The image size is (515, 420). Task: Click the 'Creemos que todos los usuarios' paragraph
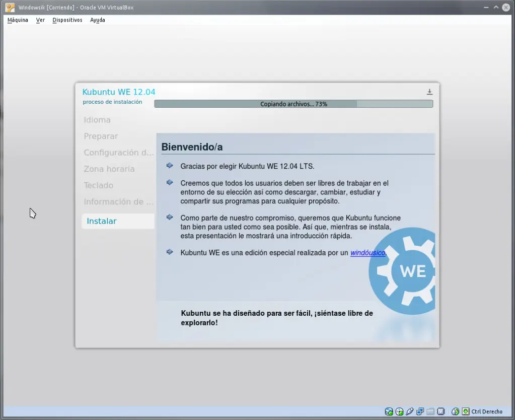tap(284, 192)
